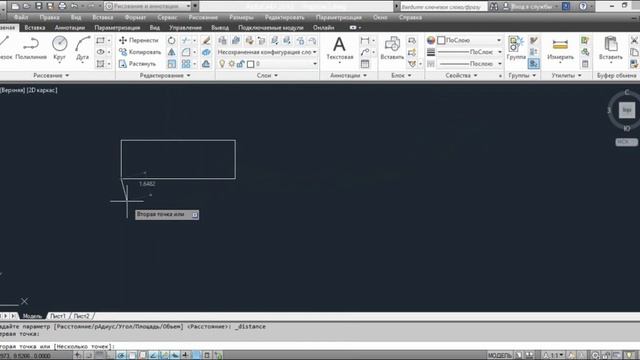Screen dimensions: 640x360
Task: Click the ViewCube top face
Action: pyautogui.click(x=627, y=110)
